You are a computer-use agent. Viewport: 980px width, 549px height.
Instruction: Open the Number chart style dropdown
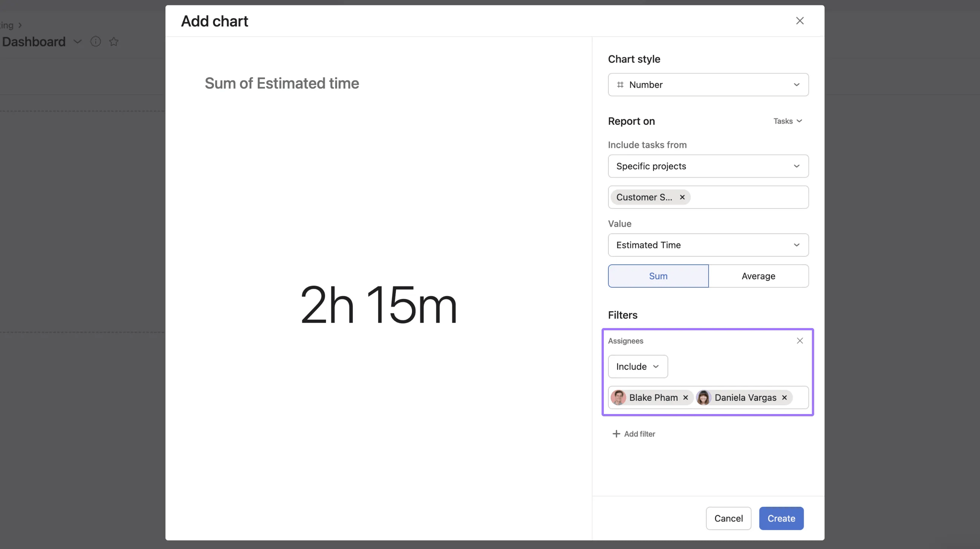[708, 84]
